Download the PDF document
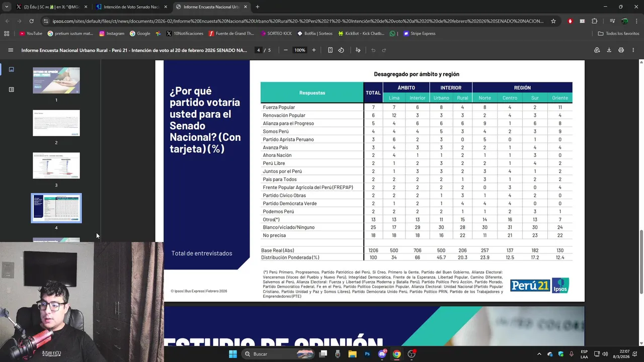 click(609, 50)
